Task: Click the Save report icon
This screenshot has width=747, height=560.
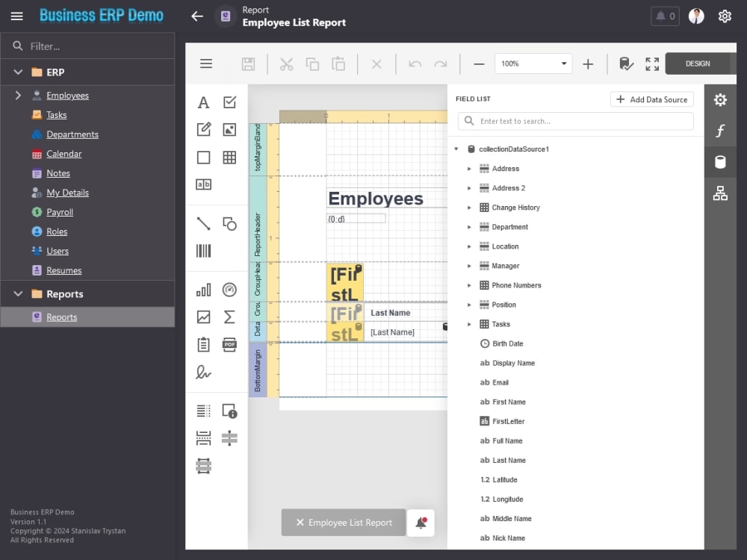Action: 248,63
